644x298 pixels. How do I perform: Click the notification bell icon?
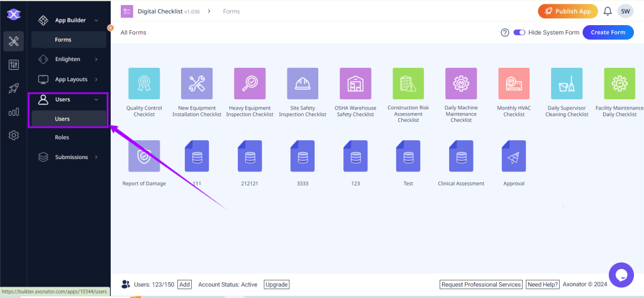[x=608, y=11]
